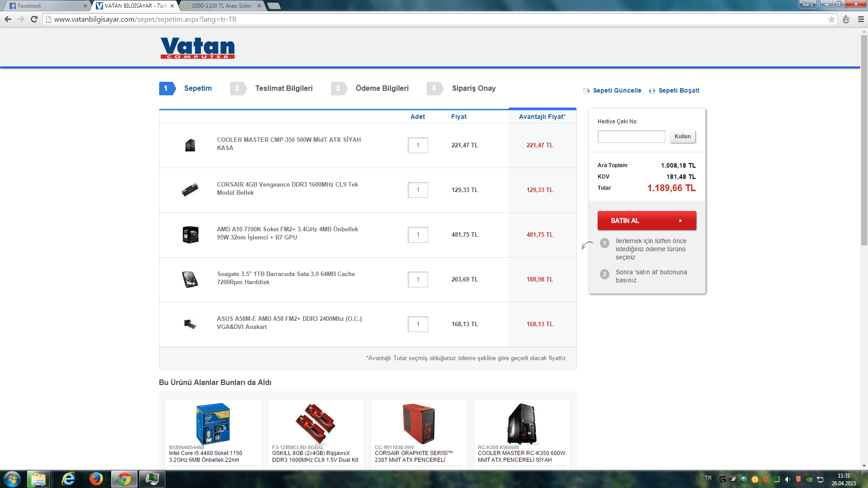
Task: Select Teslimat Bilgileri checkout step
Action: (x=283, y=89)
